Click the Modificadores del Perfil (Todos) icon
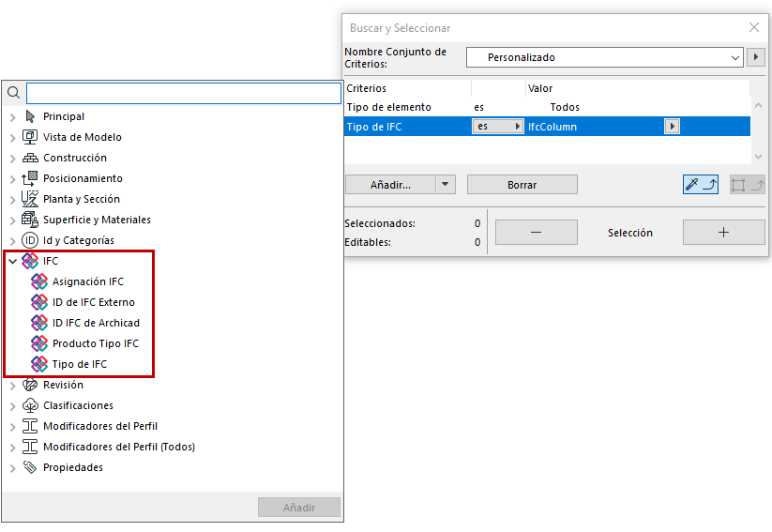The height and width of the screenshot is (532, 772). (30, 447)
